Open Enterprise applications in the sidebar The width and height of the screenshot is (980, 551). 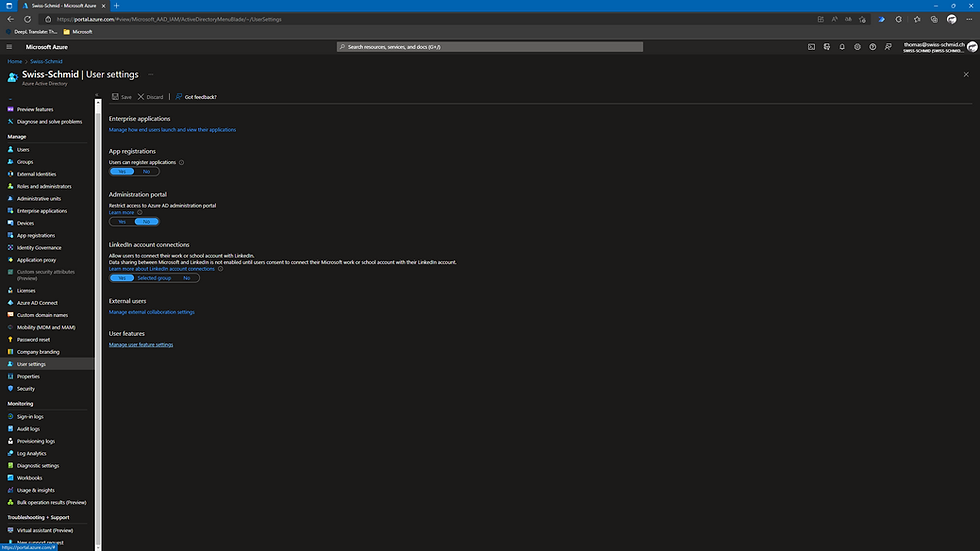tap(41, 211)
